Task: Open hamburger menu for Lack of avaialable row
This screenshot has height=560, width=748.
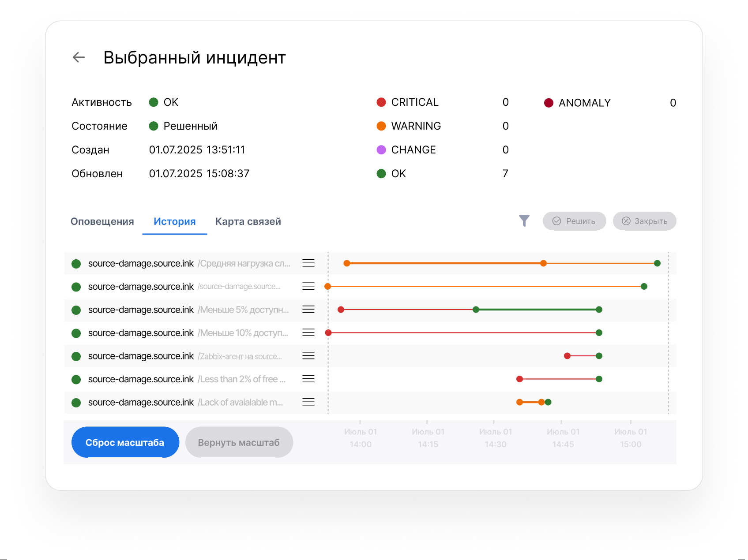Action: tap(308, 402)
